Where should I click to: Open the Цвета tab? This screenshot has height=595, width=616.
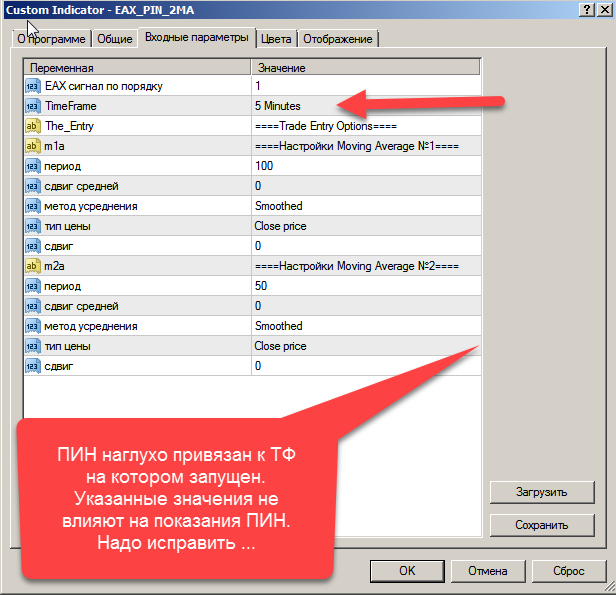[x=276, y=39]
